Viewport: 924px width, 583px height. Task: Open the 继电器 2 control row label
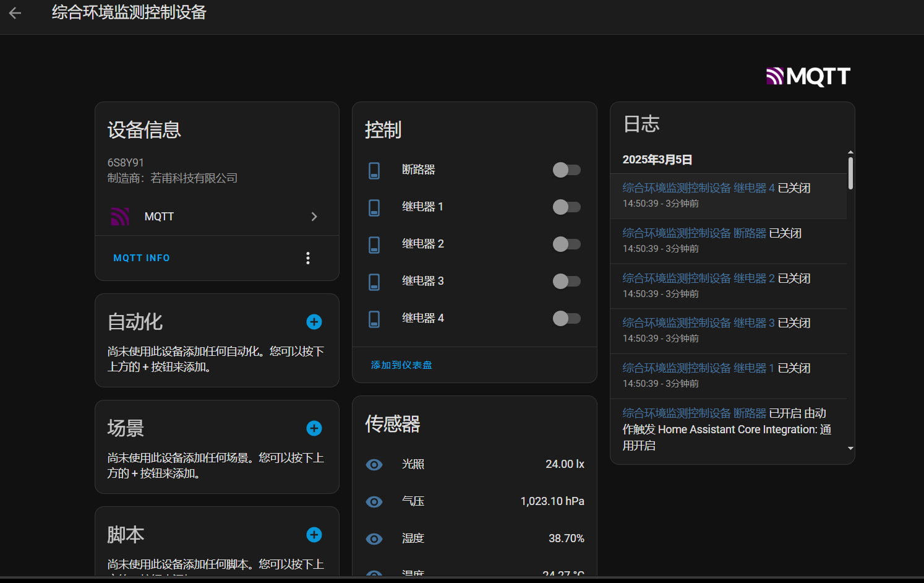423,244
